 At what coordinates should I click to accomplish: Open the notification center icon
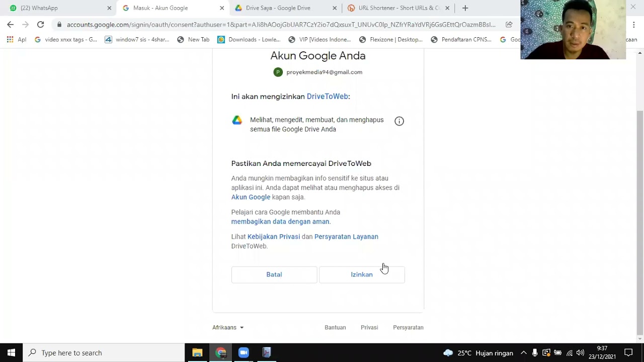click(x=628, y=352)
